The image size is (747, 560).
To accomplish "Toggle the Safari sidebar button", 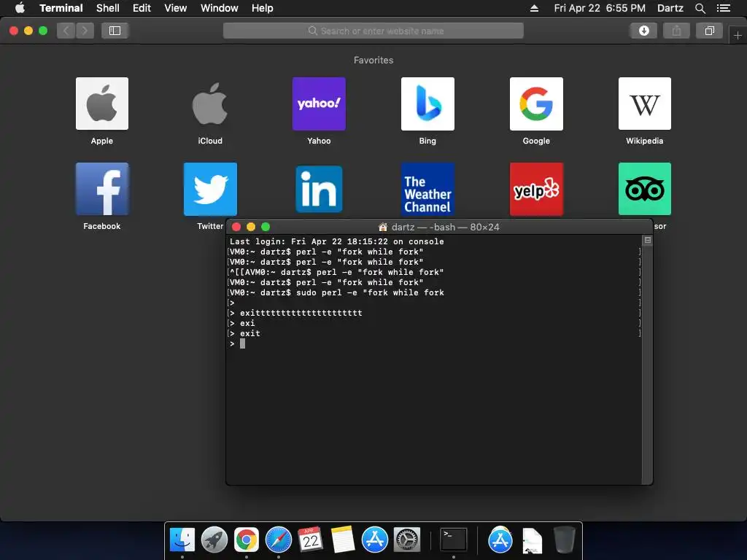I will tap(115, 31).
